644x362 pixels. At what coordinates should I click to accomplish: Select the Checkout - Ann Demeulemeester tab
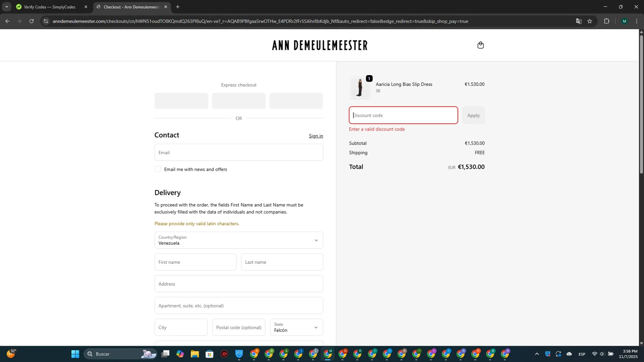131,7
